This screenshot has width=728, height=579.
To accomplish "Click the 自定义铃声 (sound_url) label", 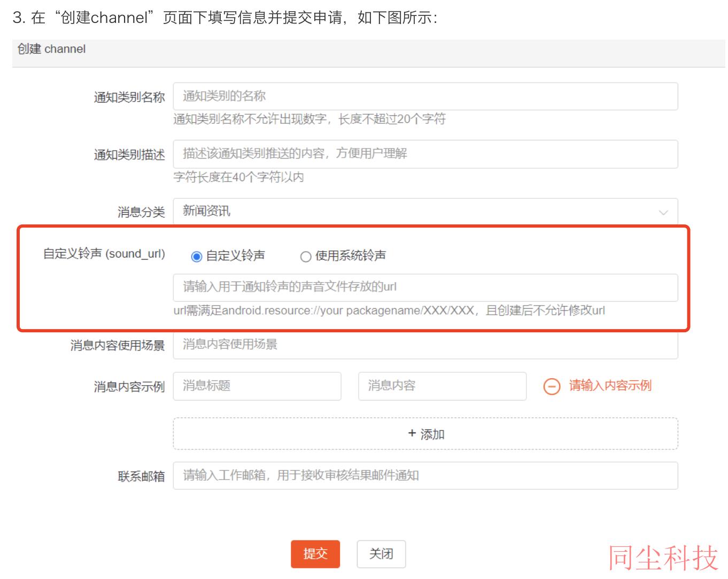I will click(104, 254).
